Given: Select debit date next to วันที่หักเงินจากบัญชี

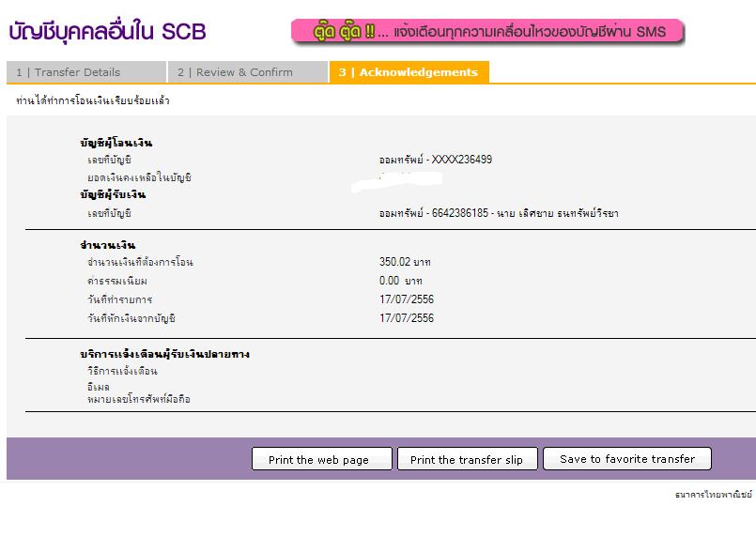Looking at the screenshot, I should (x=407, y=318).
